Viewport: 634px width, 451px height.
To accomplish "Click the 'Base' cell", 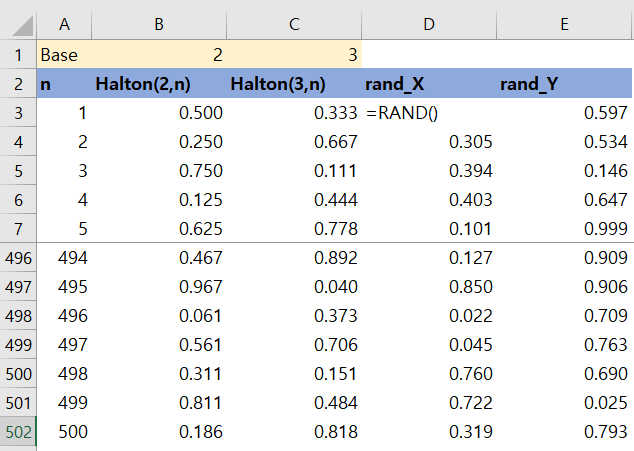I will coord(64,55).
